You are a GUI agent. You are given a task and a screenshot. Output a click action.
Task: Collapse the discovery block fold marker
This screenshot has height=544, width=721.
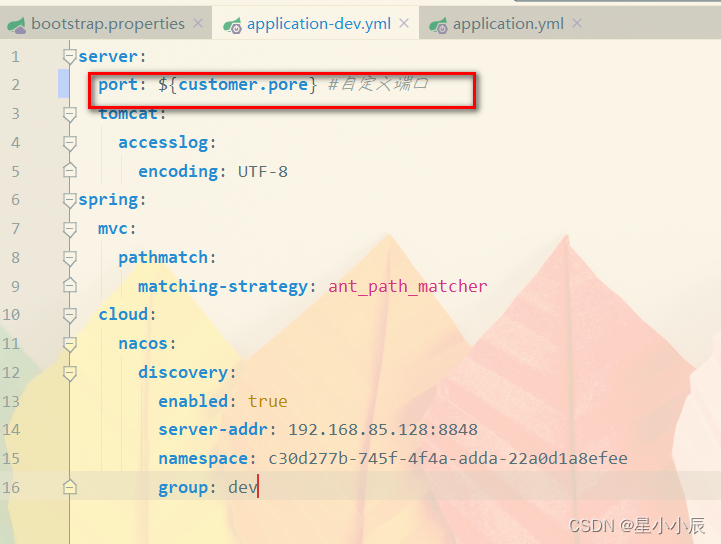tap(69, 373)
